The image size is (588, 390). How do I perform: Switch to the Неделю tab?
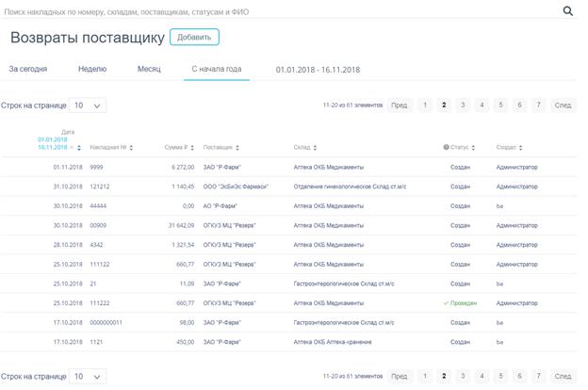click(x=92, y=69)
